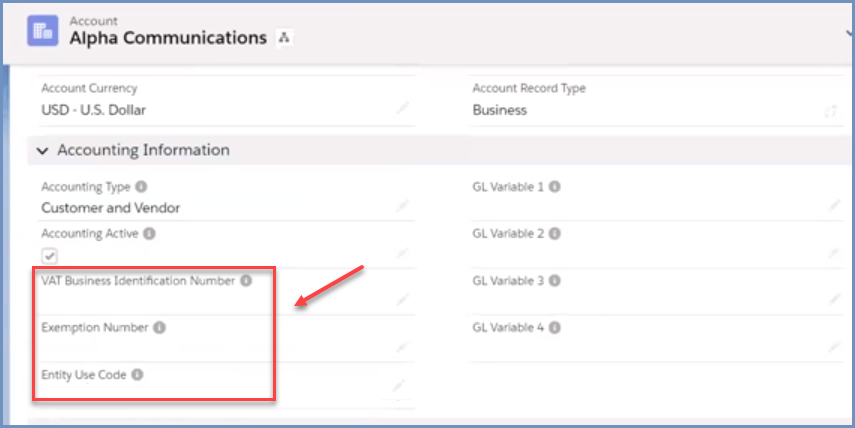Click the Entity Use Code label
Screen dimensions: 855x428
pyautogui.click(x=84, y=375)
